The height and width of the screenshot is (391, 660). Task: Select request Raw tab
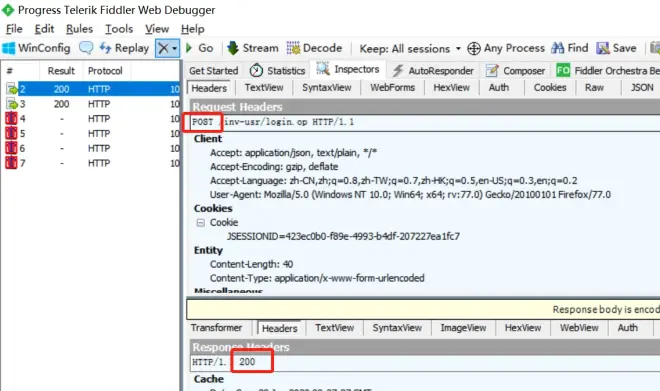pyautogui.click(x=594, y=88)
